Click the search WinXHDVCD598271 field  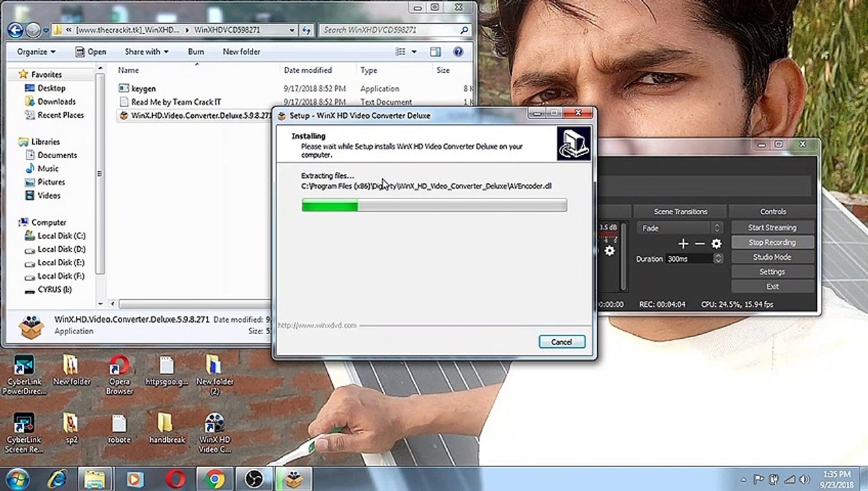click(x=396, y=30)
